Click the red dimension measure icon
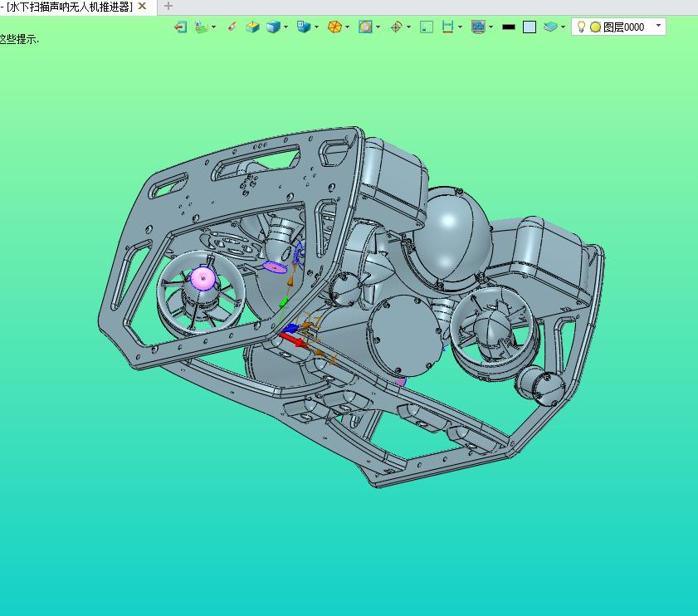698x616 pixels. click(x=448, y=27)
